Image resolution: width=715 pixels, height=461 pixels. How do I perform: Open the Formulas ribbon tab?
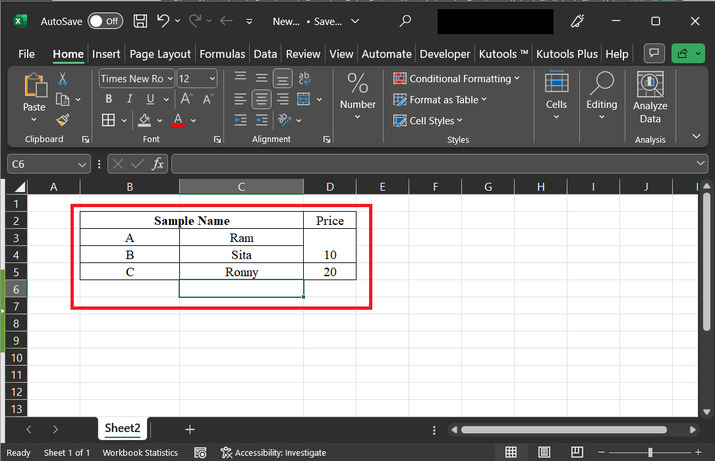coord(222,54)
